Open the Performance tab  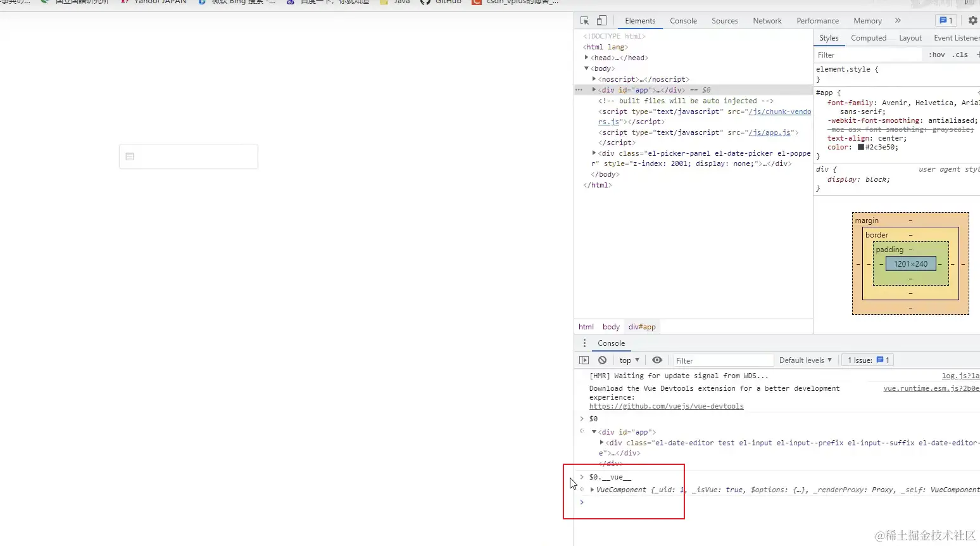[817, 20]
